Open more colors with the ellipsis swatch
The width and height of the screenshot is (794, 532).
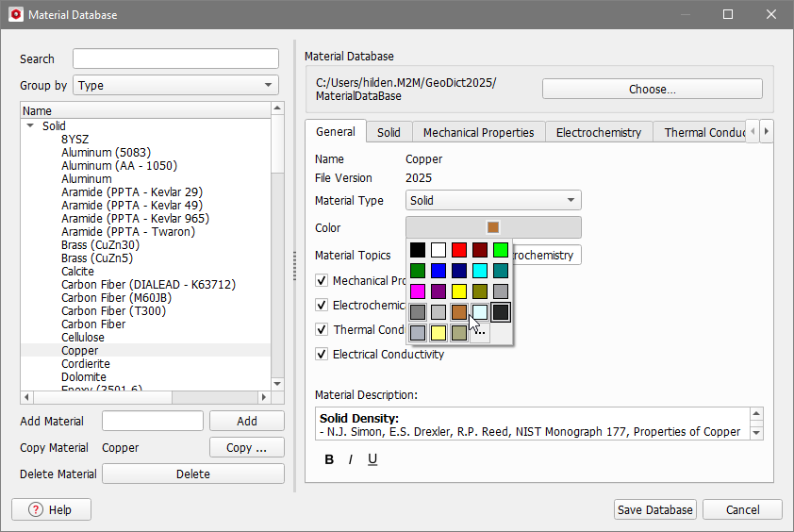click(x=480, y=333)
